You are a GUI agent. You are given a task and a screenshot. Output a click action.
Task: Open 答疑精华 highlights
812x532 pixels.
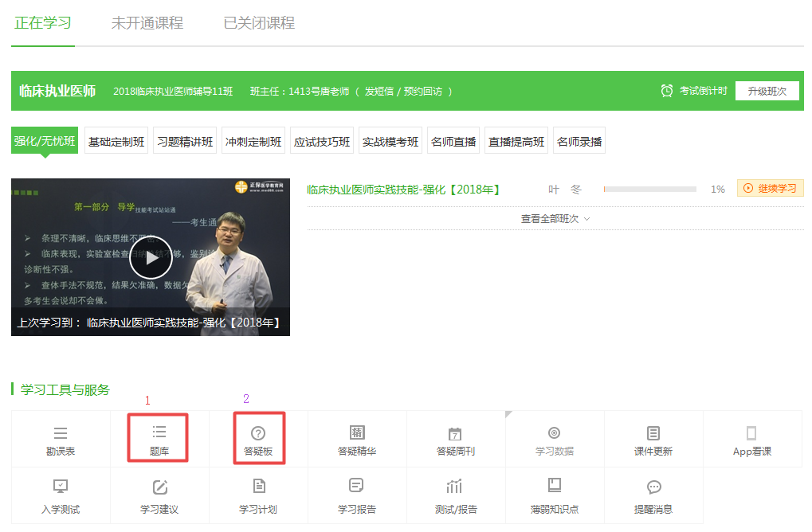[357, 438]
